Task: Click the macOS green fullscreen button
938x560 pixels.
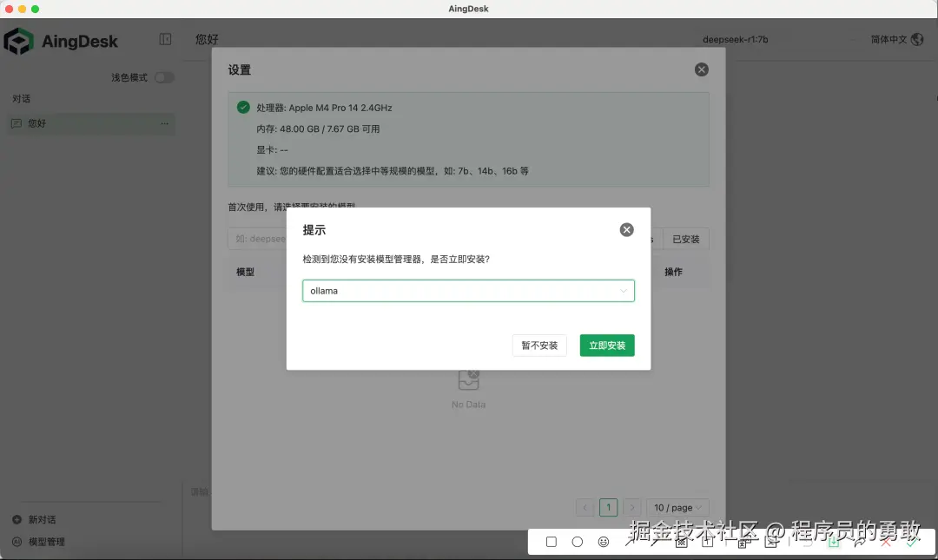Action: click(36, 9)
